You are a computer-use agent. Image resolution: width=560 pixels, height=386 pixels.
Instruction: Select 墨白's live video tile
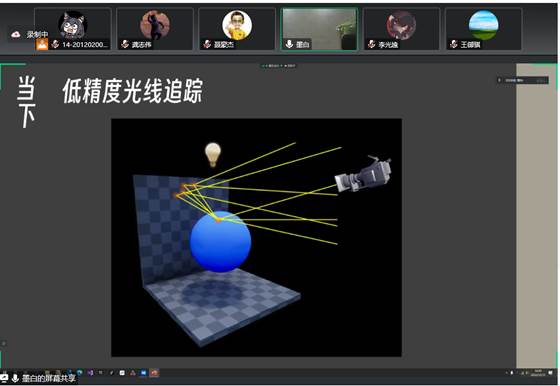coord(319,29)
